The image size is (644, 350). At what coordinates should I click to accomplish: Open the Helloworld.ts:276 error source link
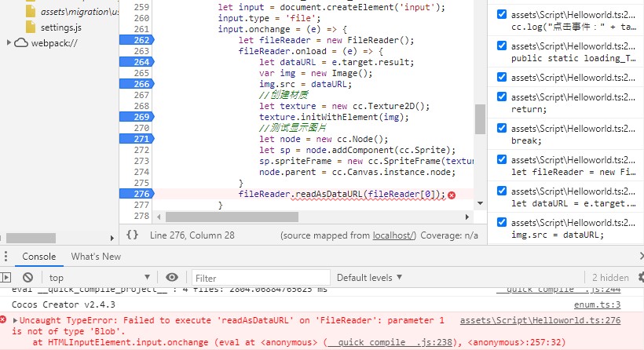(540, 320)
